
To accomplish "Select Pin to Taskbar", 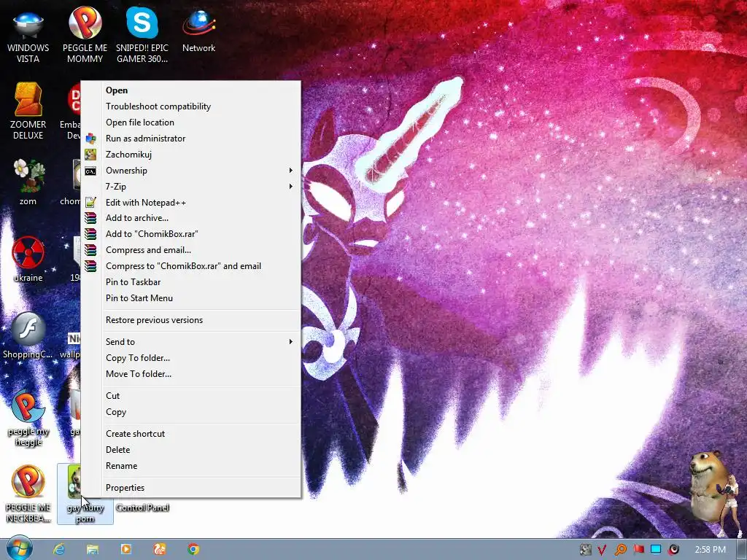I will (191, 282).
